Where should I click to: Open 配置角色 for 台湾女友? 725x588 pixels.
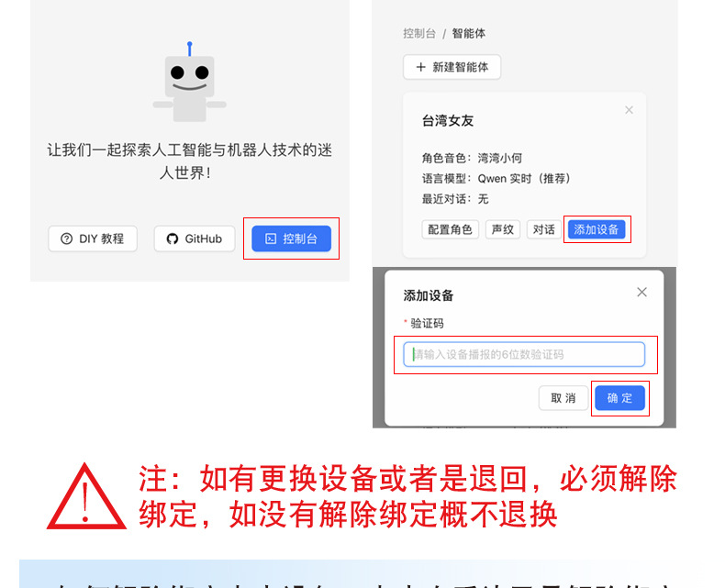coord(450,229)
